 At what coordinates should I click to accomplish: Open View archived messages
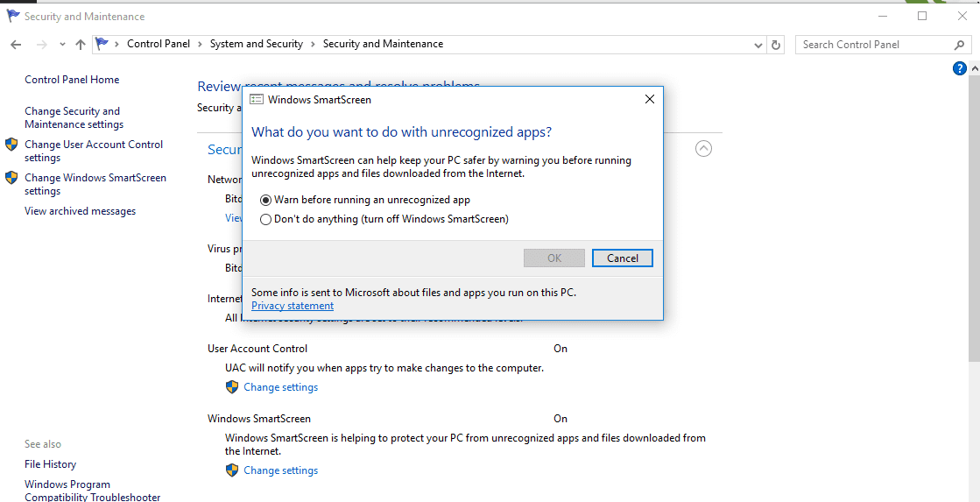point(80,211)
